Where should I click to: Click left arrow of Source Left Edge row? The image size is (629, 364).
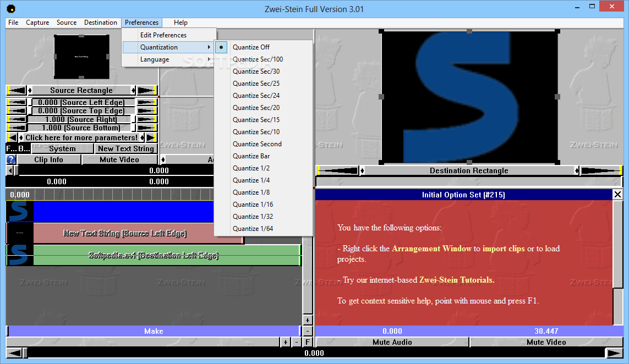(17, 102)
